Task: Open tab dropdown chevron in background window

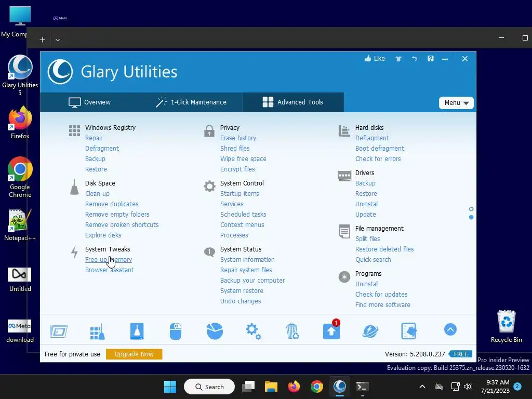Action: coord(58,39)
